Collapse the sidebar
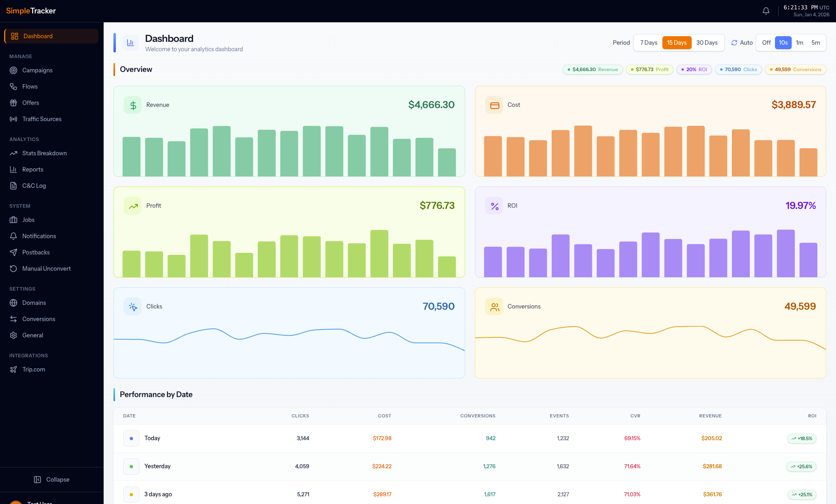The height and width of the screenshot is (504, 836). [x=52, y=479]
